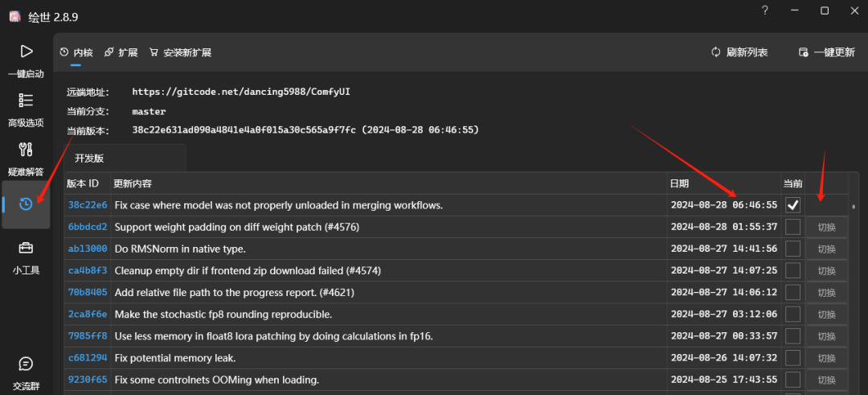Open 疑难解答 troubleshooting tools

[x=26, y=159]
